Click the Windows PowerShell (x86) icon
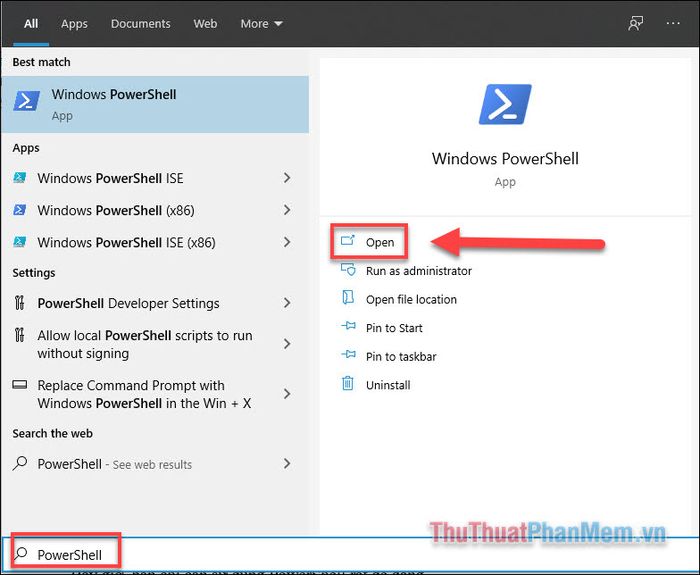This screenshot has height=575, width=700. [20, 209]
